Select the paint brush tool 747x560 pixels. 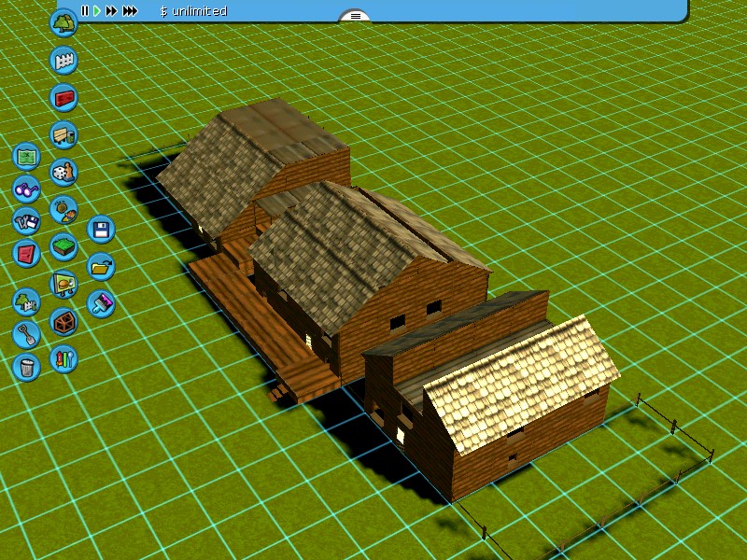(101, 303)
